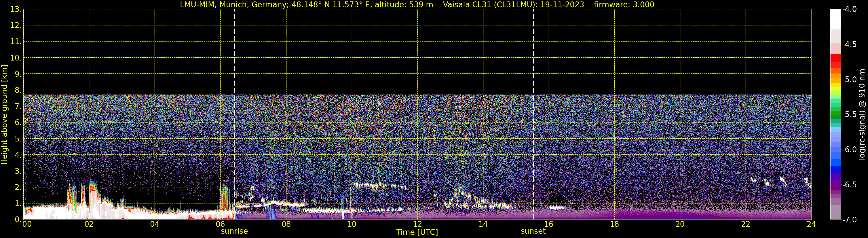Click the '20' time axis tick label
The height and width of the screenshot is (238, 868).
coord(680,224)
